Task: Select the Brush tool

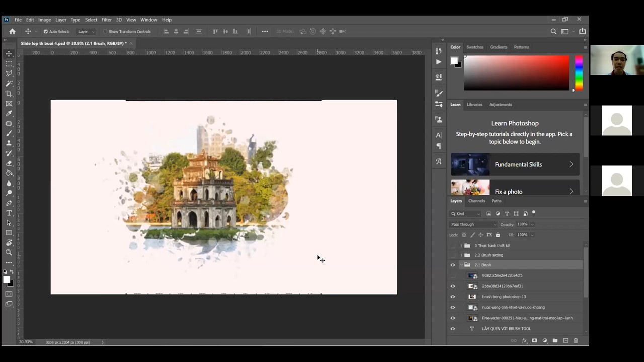Action: [9, 133]
